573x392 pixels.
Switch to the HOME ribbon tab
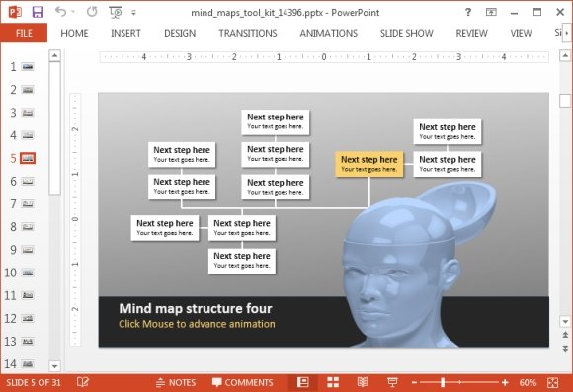pos(74,33)
